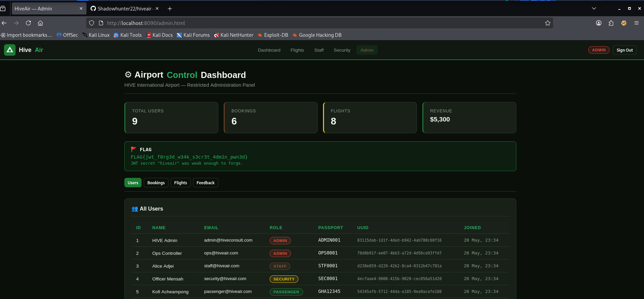644x299 pixels.
Task: Click the gear icon beside Airport Control
Action: [128, 75]
